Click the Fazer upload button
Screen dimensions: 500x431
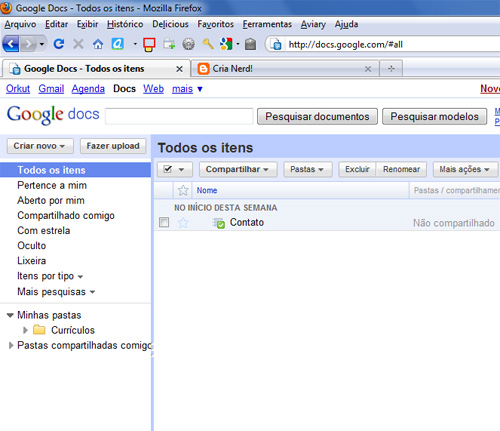click(x=113, y=146)
